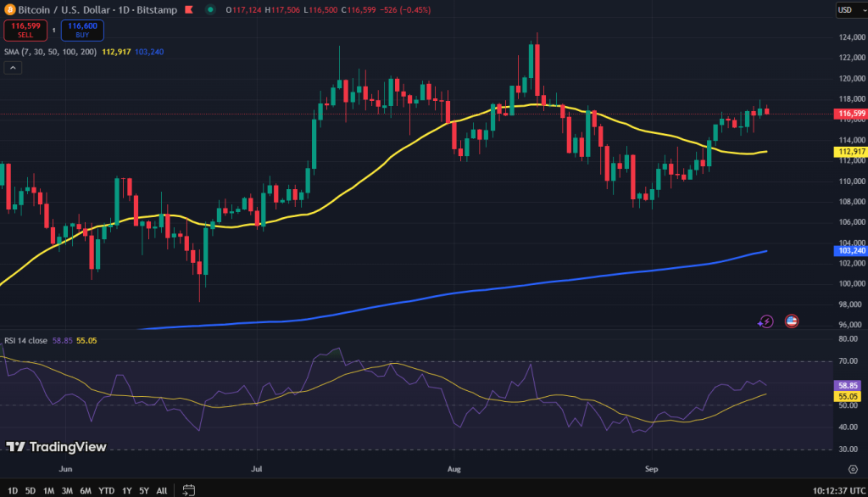Select the YTD time range
The height and width of the screenshot is (497, 868).
[106, 490]
